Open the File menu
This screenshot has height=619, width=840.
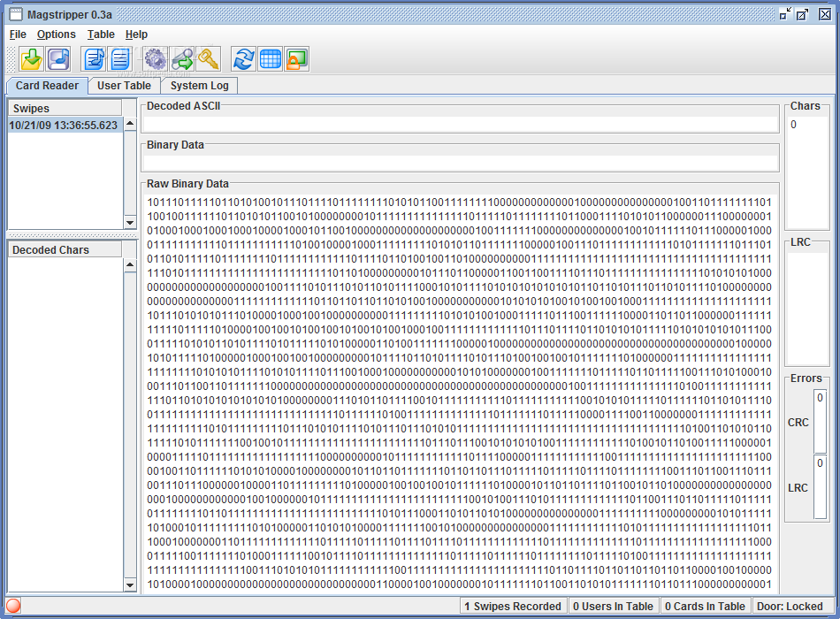(18, 34)
